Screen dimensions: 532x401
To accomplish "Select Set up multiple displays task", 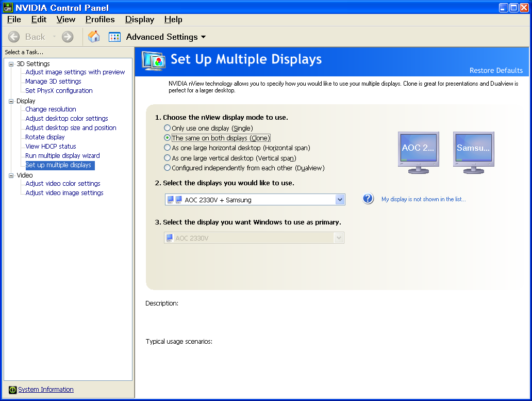I will click(x=60, y=165).
